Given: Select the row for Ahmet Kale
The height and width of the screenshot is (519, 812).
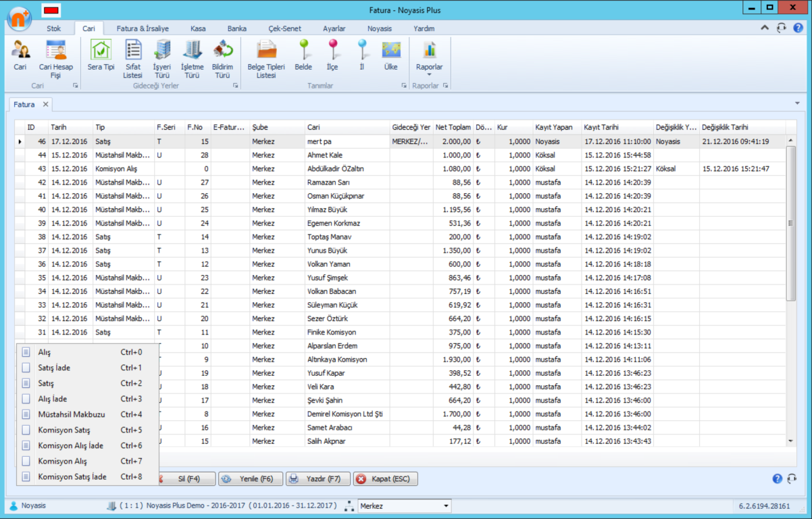Looking at the screenshot, I should [401, 155].
